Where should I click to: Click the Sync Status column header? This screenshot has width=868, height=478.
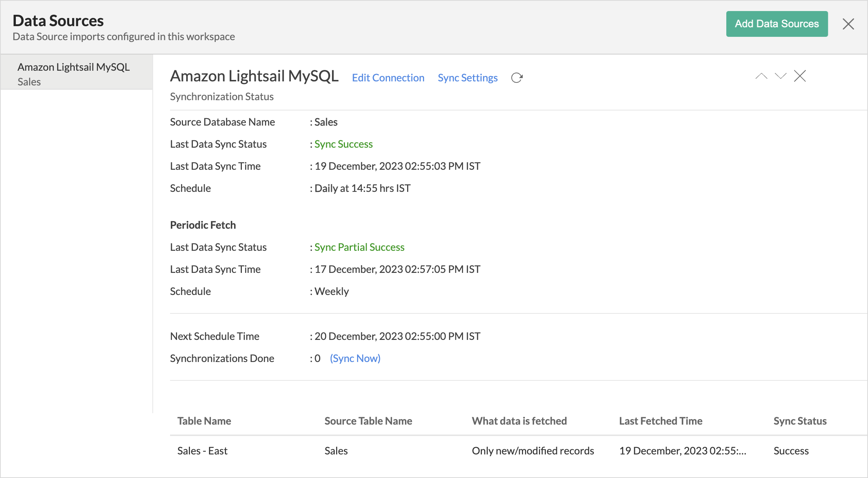[800, 421]
